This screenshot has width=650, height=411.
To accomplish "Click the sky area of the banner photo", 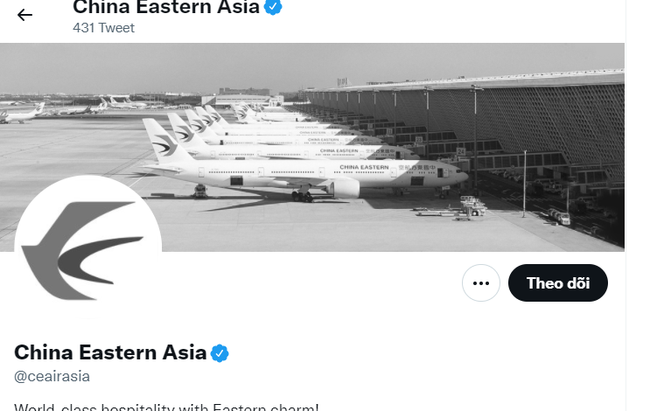I will tap(150, 65).
